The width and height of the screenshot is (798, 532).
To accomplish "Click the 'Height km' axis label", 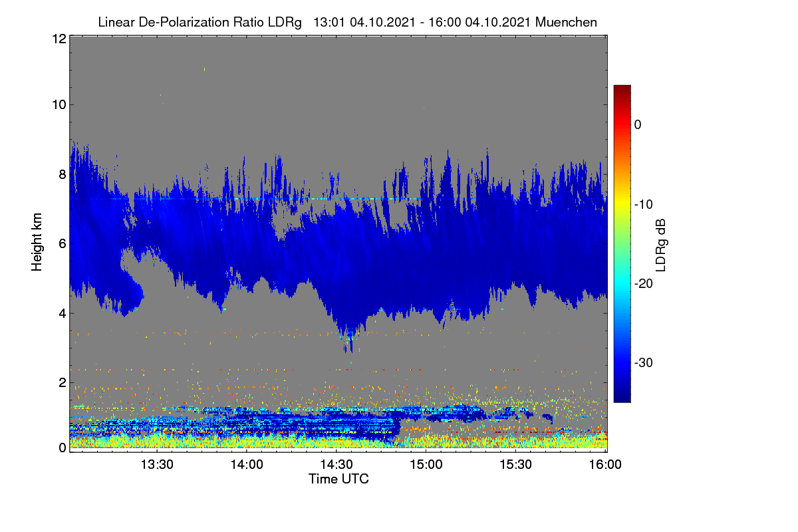I will point(37,242).
